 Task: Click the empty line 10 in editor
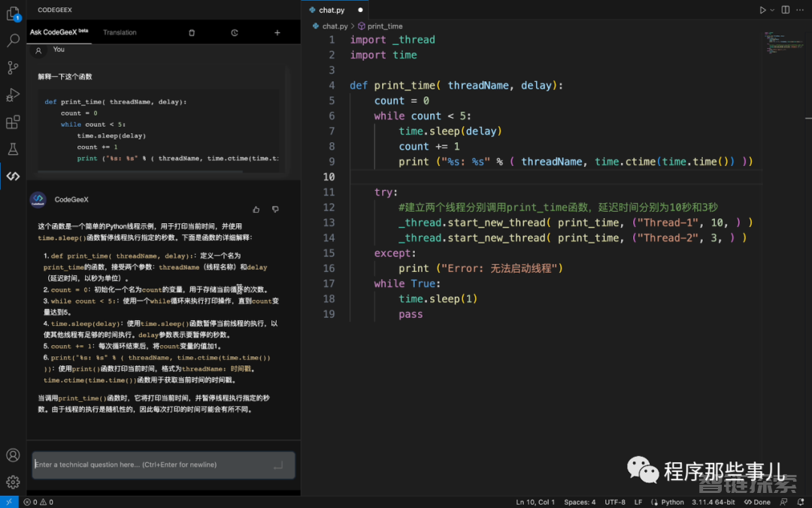pos(556,177)
